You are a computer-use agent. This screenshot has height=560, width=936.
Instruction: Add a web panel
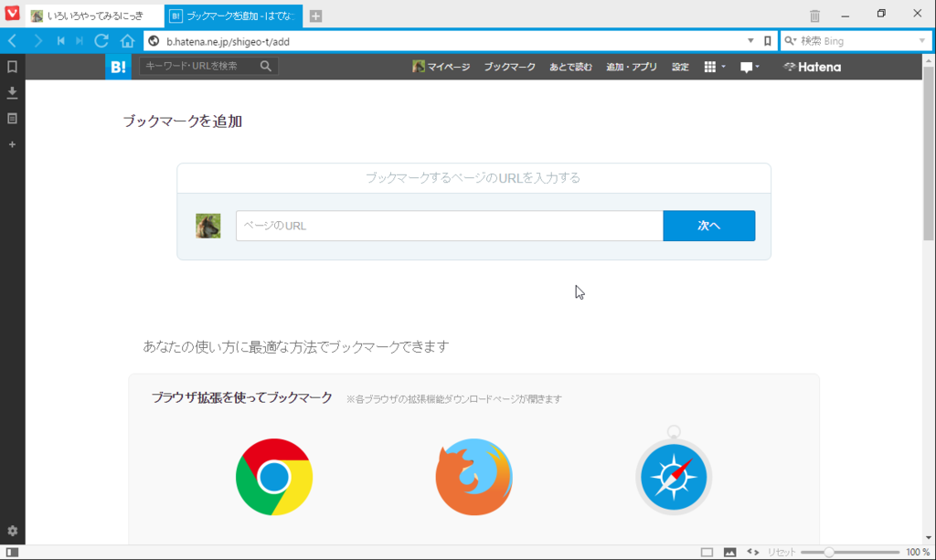pos(12,144)
